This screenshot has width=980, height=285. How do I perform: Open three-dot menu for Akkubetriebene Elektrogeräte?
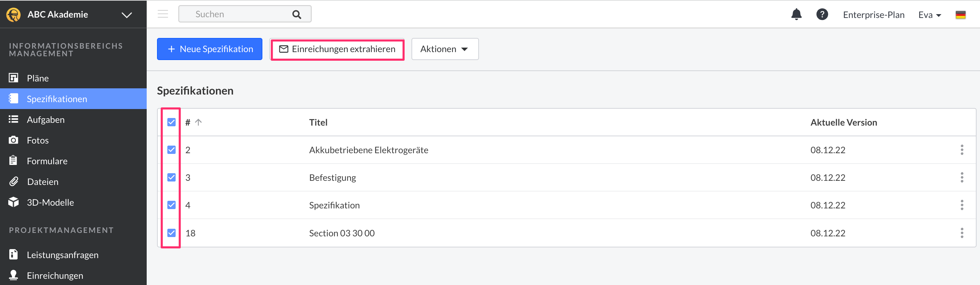coord(962,150)
